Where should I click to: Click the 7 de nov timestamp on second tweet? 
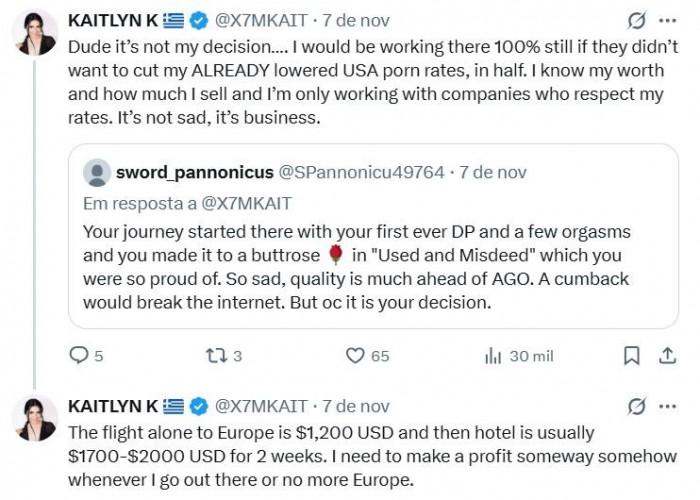tap(355, 406)
